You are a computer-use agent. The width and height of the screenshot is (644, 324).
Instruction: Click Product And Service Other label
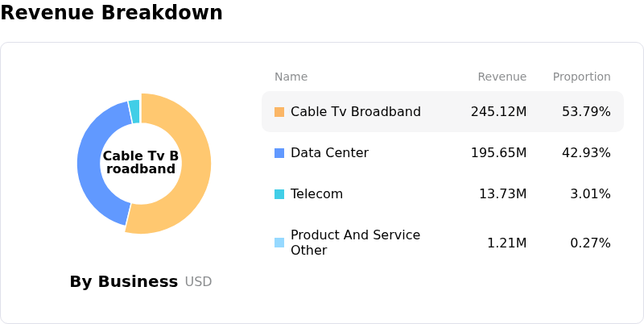coord(355,243)
